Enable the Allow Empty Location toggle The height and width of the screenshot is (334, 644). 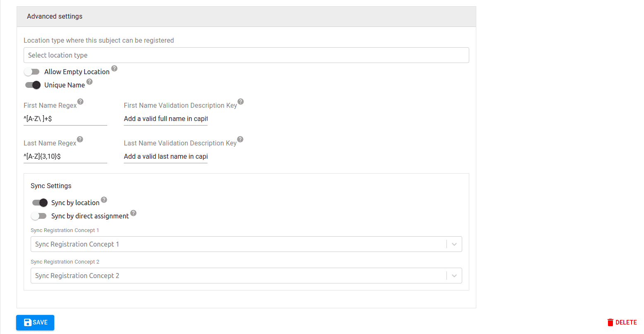(32, 72)
